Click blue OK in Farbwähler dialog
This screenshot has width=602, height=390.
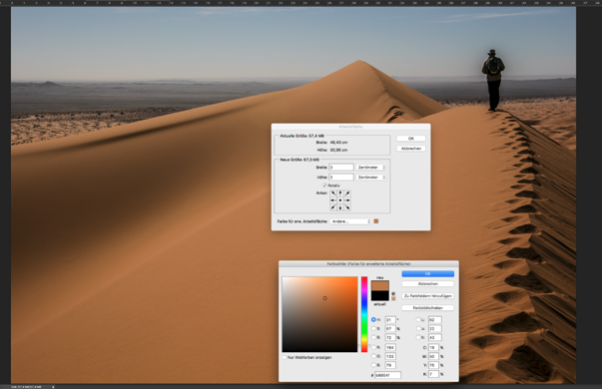[x=428, y=274]
